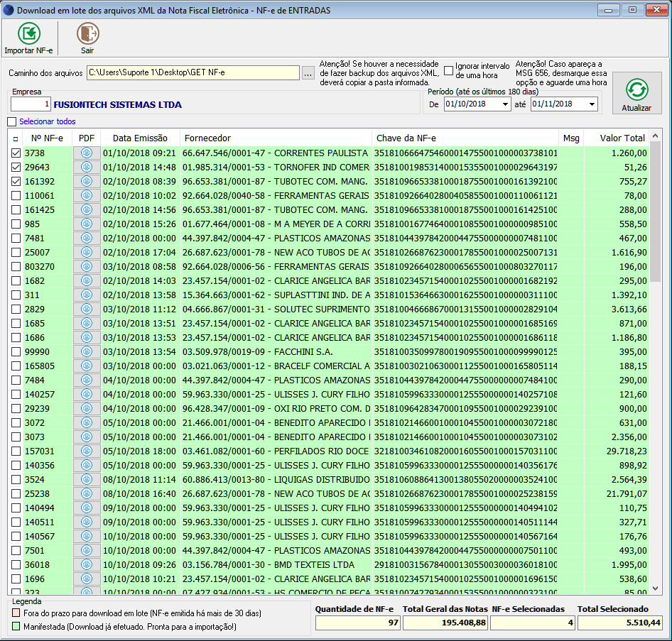The width and height of the screenshot is (672, 641).
Task: Enable the Selecionar todos checkbox
Action: point(11,121)
